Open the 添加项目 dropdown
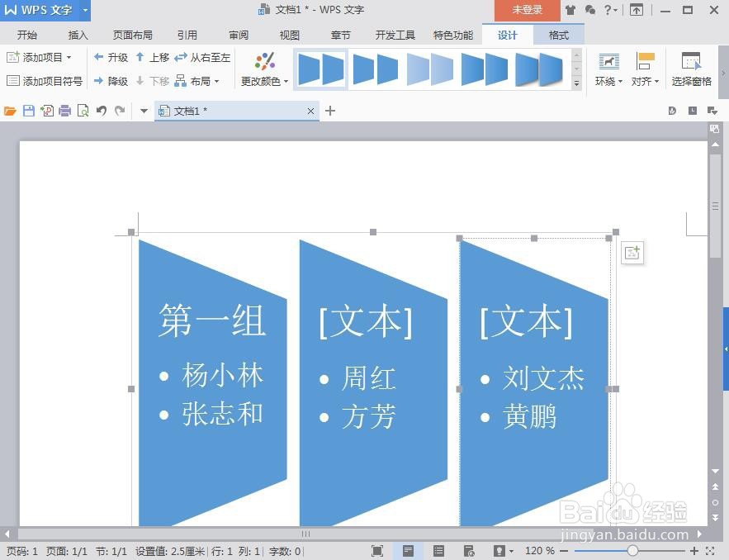Image resolution: width=729 pixels, height=560 pixels. (39, 57)
